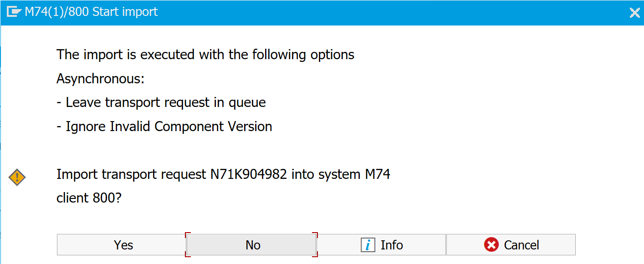This screenshot has width=644, height=264.
Task: Click the red X cancel icon
Action: pyautogui.click(x=491, y=245)
